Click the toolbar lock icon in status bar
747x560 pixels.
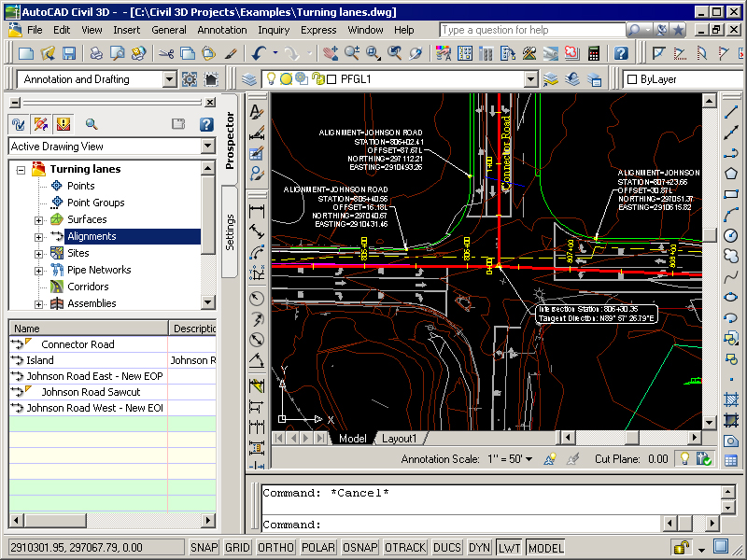[x=682, y=547]
